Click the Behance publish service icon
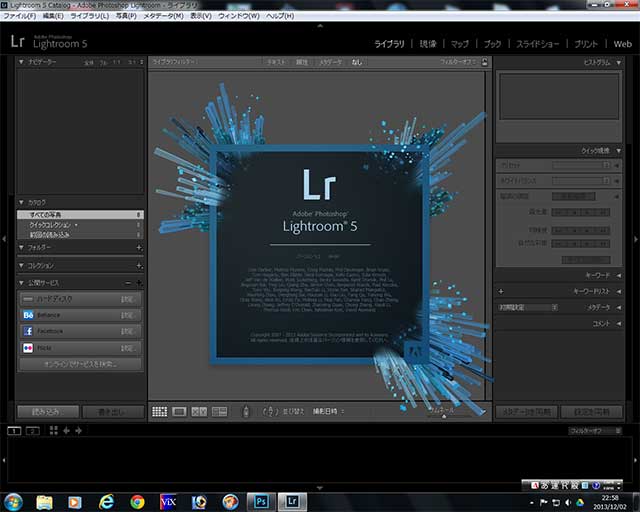The width and height of the screenshot is (640, 512). click(x=27, y=315)
